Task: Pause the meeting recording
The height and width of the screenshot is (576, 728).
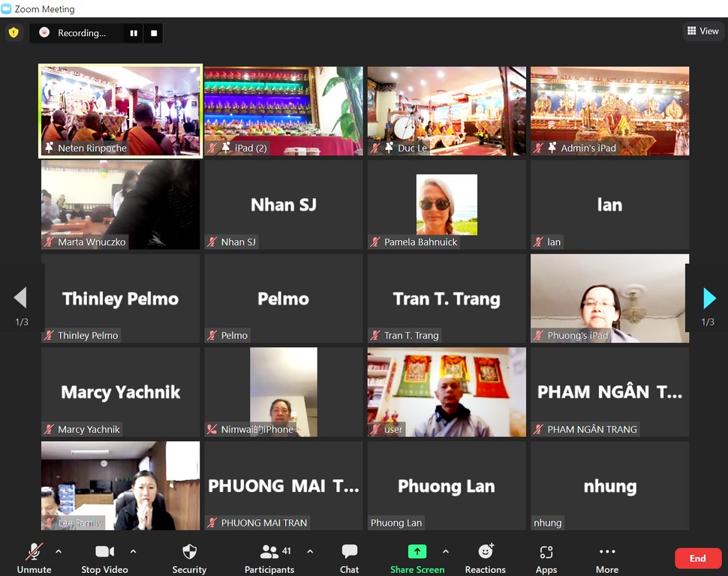Action: click(134, 33)
